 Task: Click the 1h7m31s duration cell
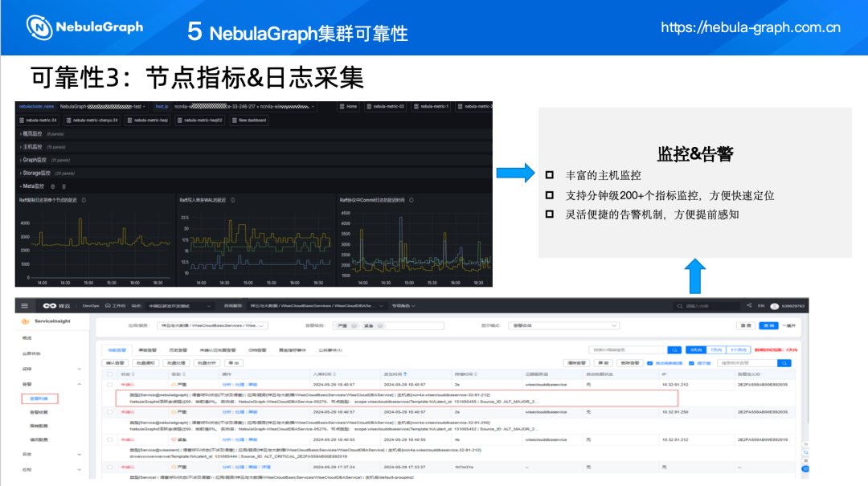(x=464, y=468)
